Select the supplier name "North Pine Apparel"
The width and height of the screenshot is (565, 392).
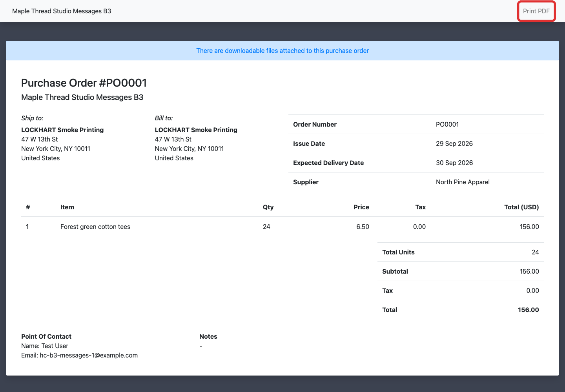[463, 182]
